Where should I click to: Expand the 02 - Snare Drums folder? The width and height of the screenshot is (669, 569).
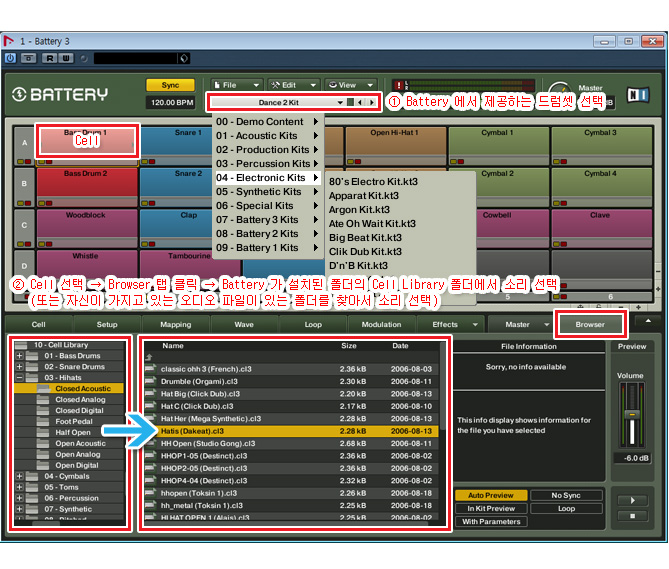click(x=19, y=367)
